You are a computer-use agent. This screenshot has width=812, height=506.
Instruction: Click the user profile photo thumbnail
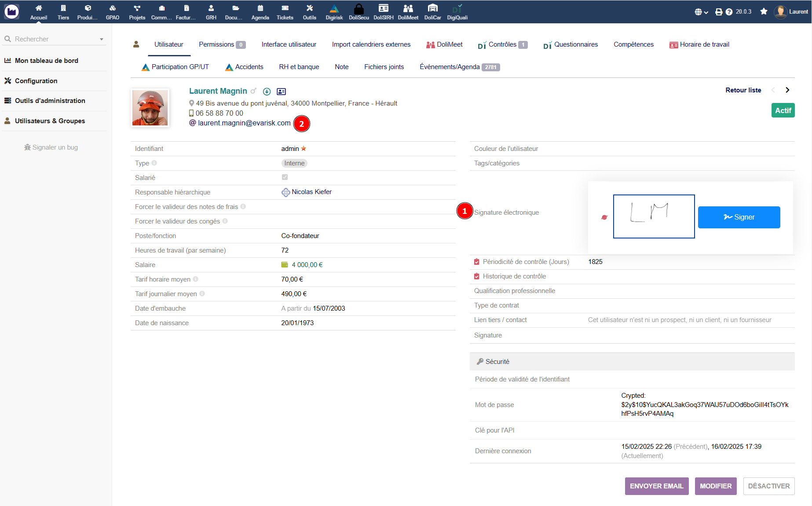(x=150, y=108)
